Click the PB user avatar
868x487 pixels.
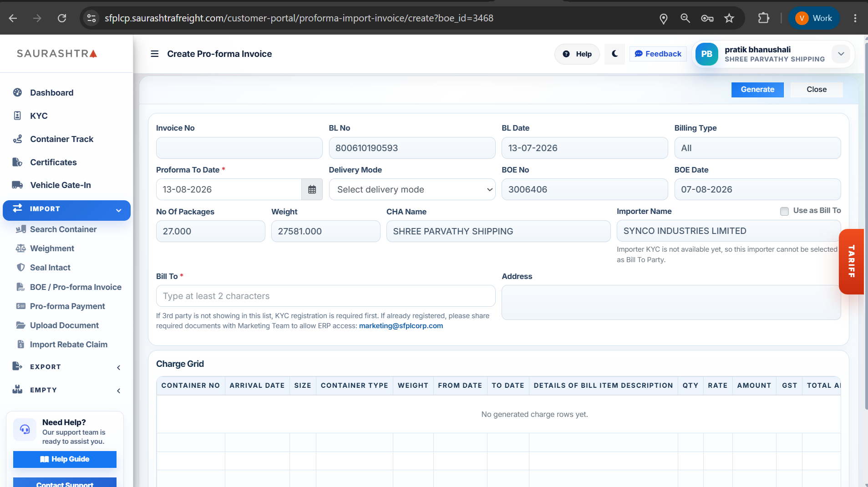pyautogui.click(x=706, y=54)
